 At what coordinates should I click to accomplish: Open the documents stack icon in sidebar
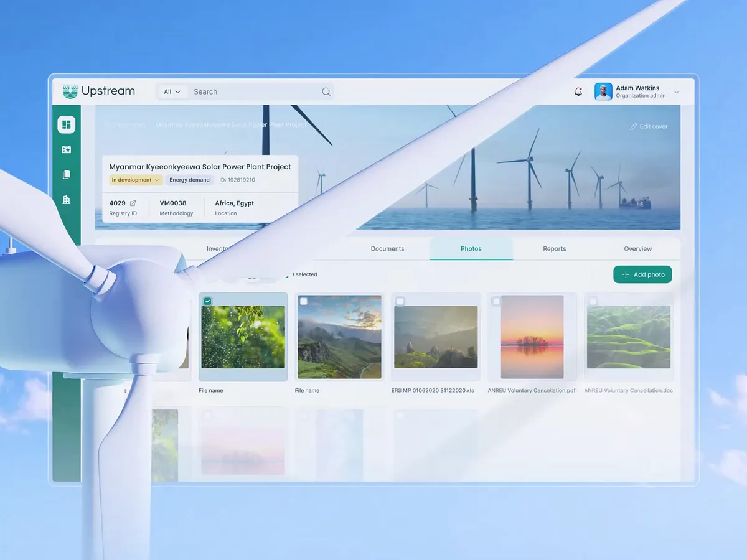[x=66, y=174]
